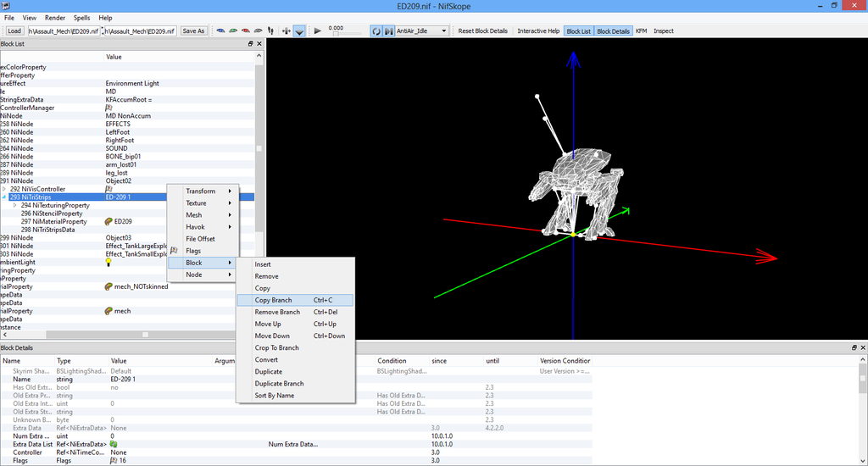Float the Block Details panel
868x466 pixels.
(854, 347)
